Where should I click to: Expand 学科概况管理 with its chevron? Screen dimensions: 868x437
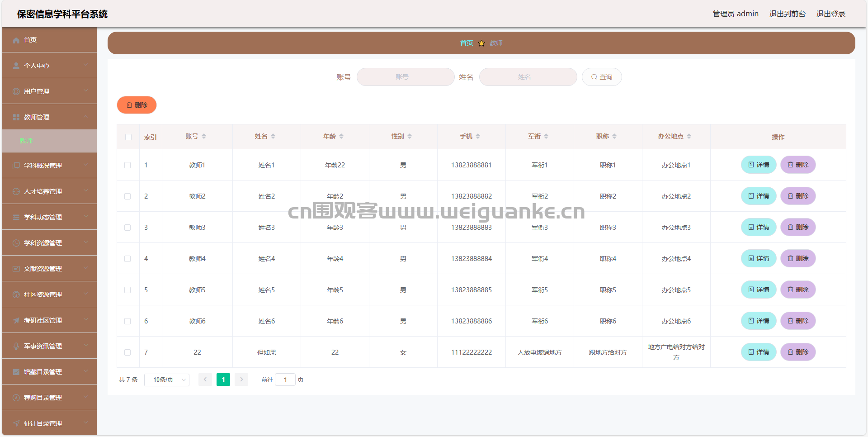coord(86,165)
